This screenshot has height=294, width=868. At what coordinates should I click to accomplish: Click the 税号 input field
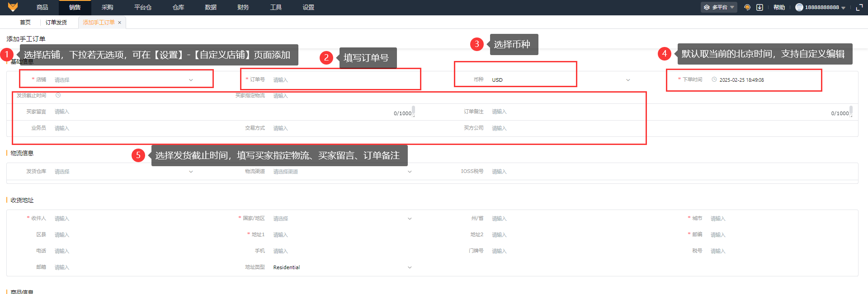point(780,251)
